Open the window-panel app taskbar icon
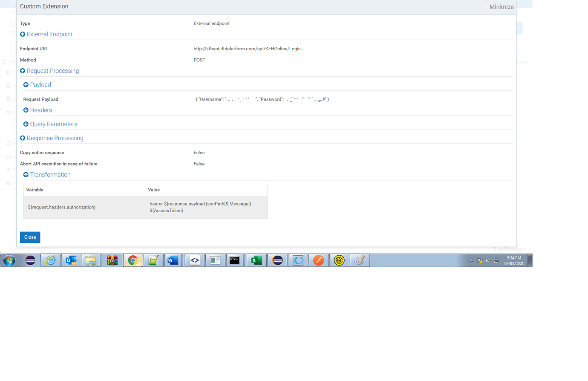 point(215,260)
